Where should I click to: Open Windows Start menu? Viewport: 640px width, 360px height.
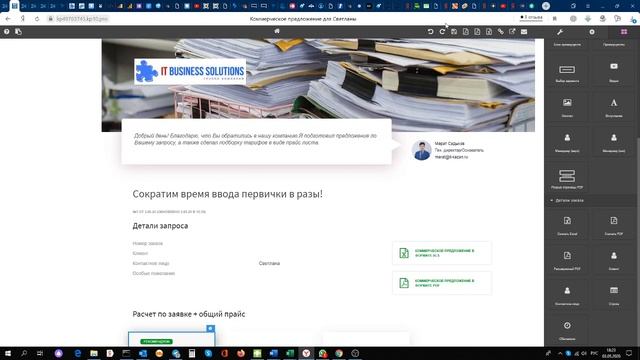point(7,353)
